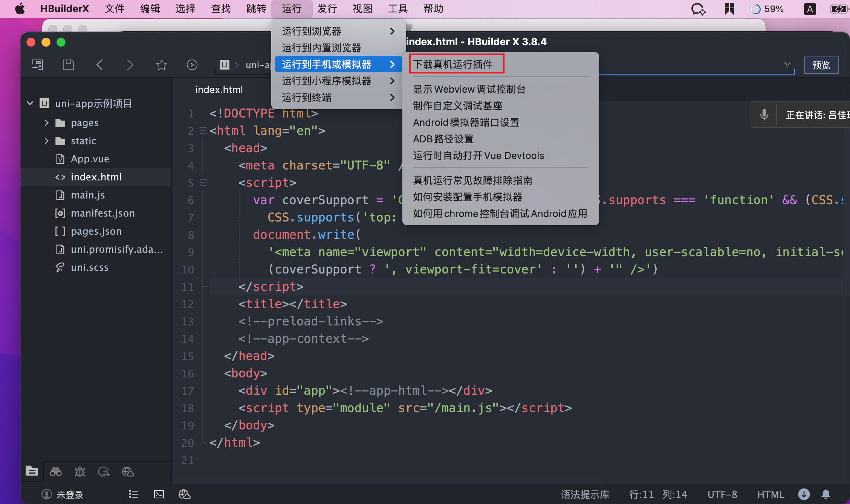Click the filter funnel icon

point(787,65)
